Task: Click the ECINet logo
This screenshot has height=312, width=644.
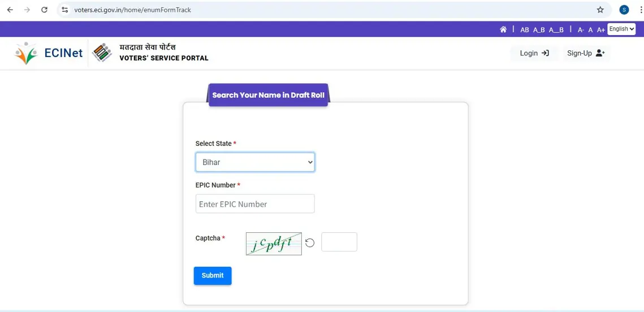Action: click(x=49, y=53)
